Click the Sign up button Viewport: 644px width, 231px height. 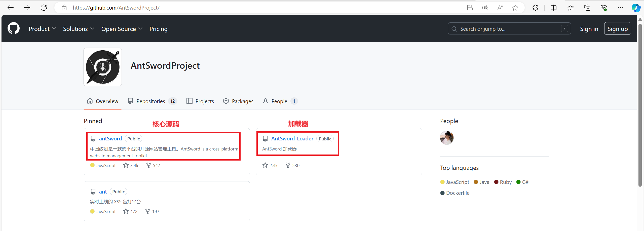618,29
